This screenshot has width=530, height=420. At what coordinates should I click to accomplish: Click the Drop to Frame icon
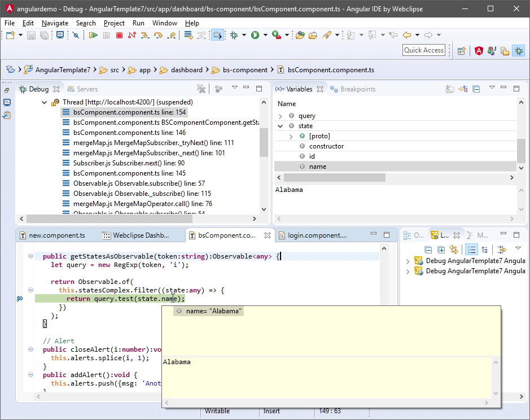189,35
